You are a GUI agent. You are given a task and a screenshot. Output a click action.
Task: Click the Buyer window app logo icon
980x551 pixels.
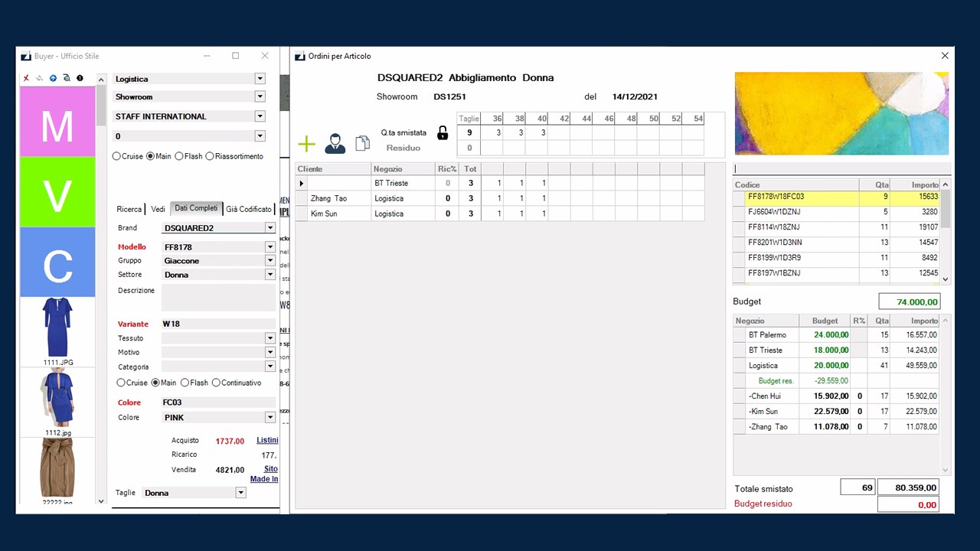[26, 56]
